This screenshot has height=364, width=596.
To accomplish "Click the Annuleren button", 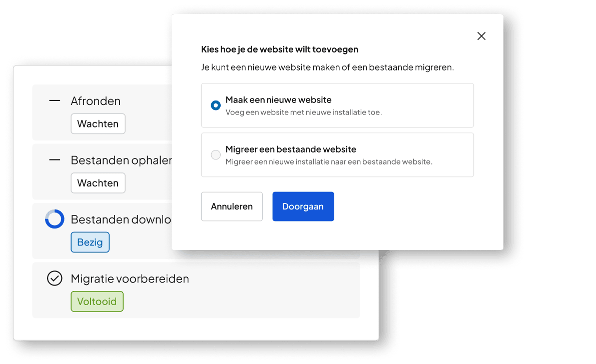I will click(x=232, y=206).
